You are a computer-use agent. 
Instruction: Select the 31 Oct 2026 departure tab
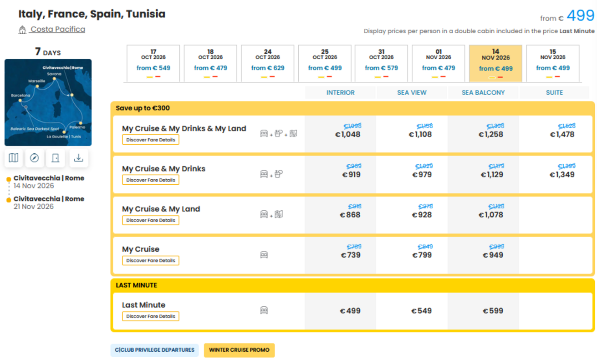click(x=382, y=63)
